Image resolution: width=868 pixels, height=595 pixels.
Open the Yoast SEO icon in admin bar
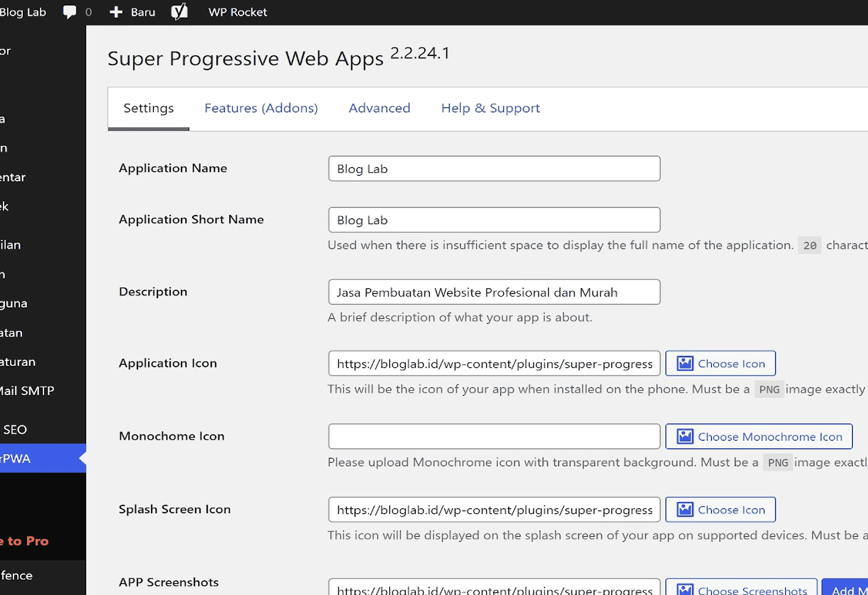point(179,12)
